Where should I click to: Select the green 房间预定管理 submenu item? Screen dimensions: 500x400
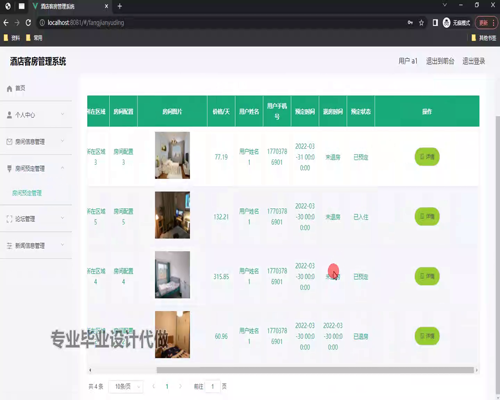click(x=27, y=193)
